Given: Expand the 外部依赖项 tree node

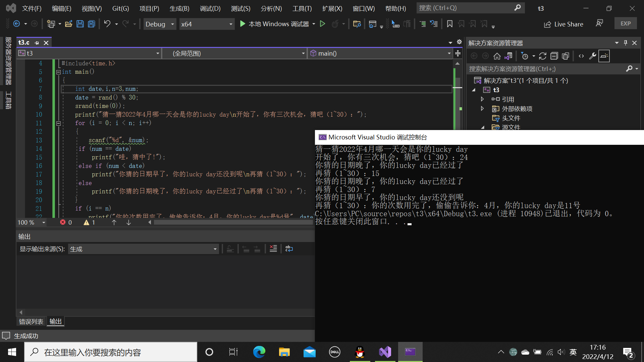Looking at the screenshot, I should [x=482, y=109].
